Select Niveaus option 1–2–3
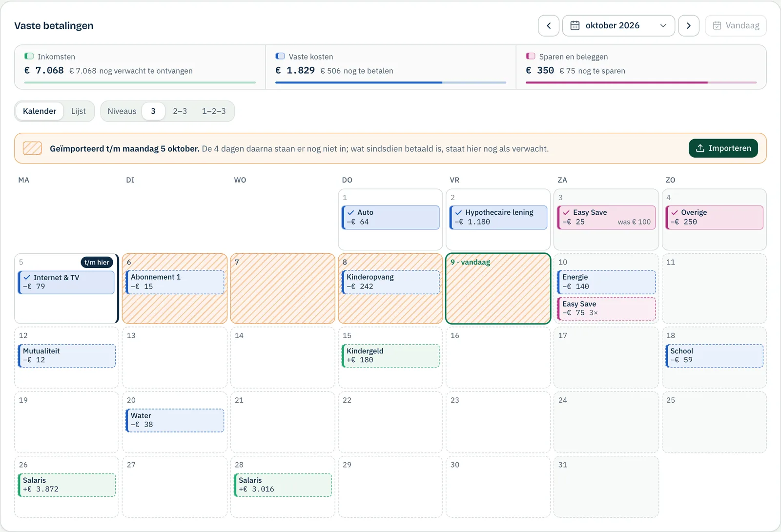 [214, 111]
